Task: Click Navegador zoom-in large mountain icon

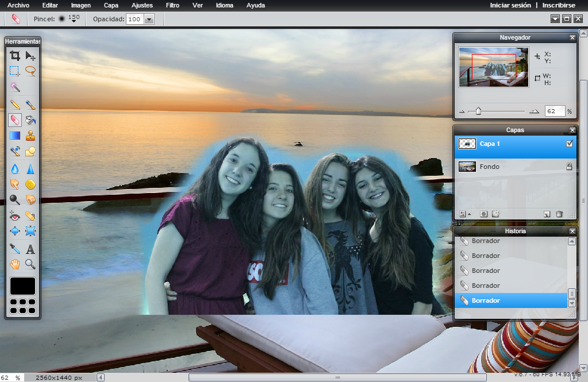Action: (x=534, y=111)
